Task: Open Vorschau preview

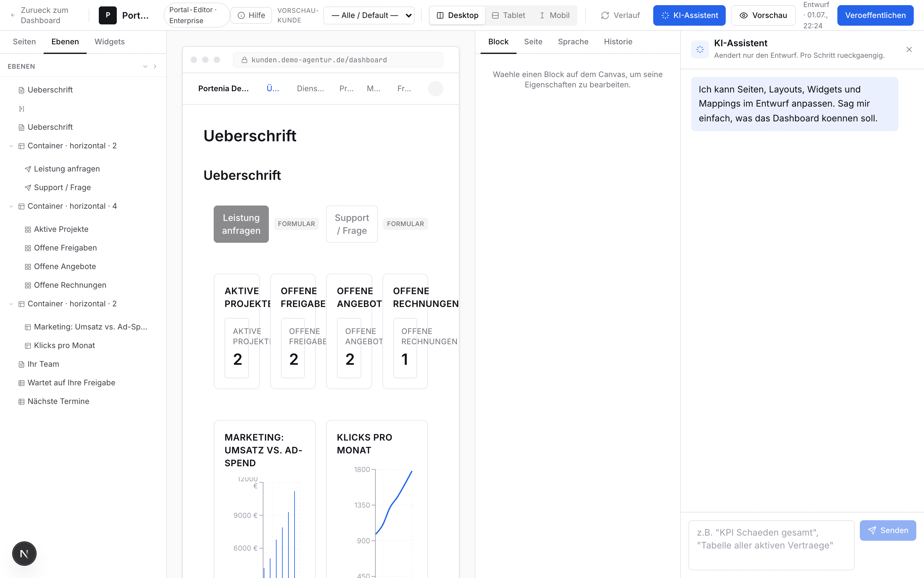Action: 763,15
